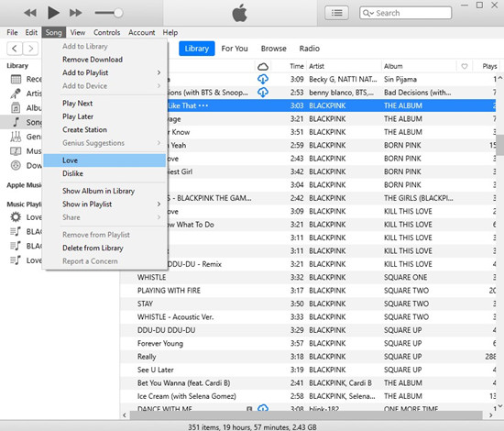Select Love in the Song menu

point(104,160)
